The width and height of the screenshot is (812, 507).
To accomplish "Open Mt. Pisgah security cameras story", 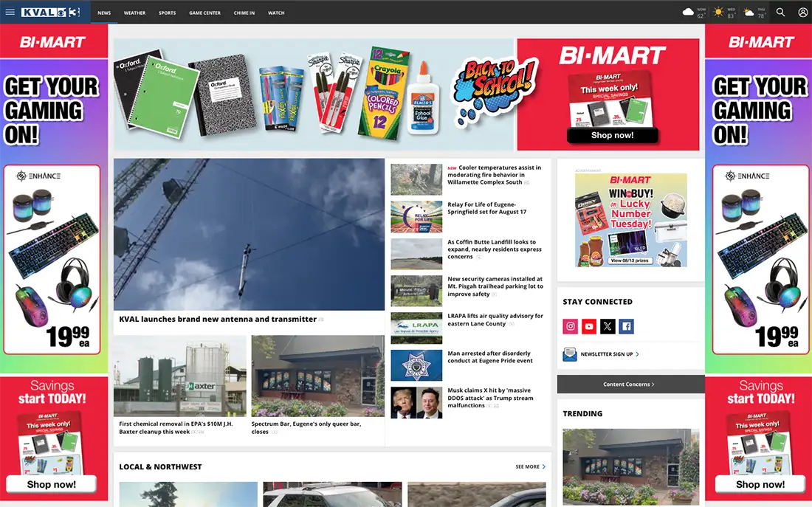I will click(x=495, y=286).
